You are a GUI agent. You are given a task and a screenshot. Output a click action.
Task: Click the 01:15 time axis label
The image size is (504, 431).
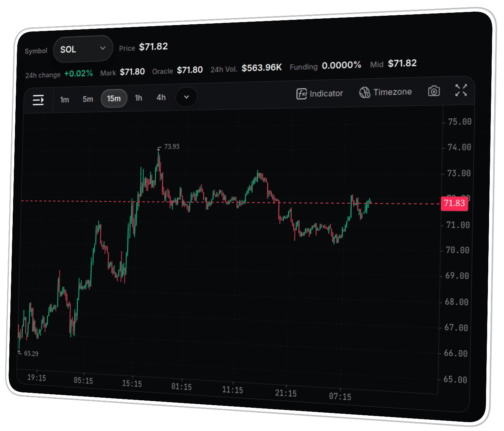pyautogui.click(x=181, y=387)
